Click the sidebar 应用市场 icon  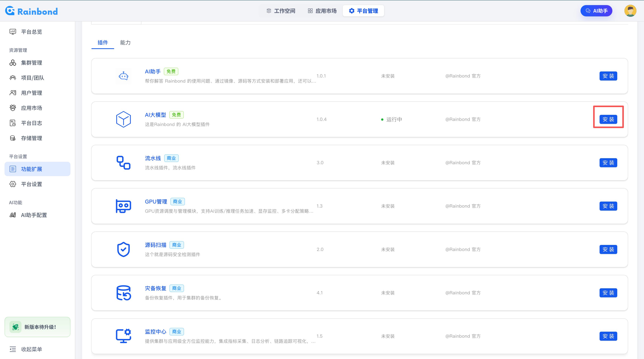(13, 108)
